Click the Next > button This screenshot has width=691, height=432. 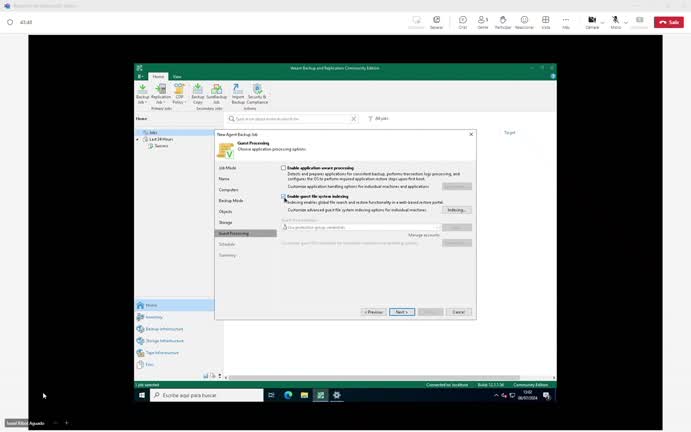(401, 312)
